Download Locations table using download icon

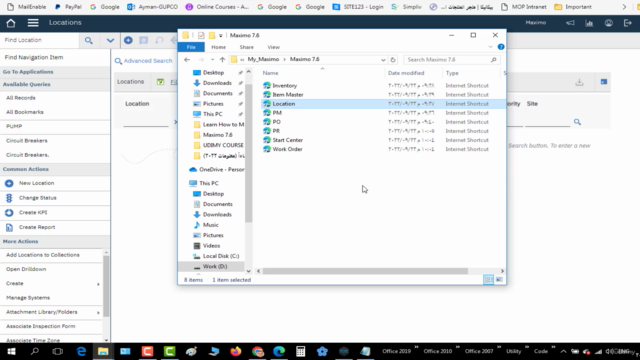coord(579,82)
